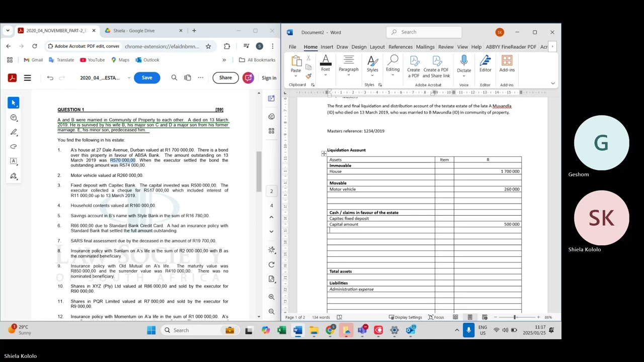Undo the last action in Acrobat
644x362 pixels.
(x=50, y=78)
